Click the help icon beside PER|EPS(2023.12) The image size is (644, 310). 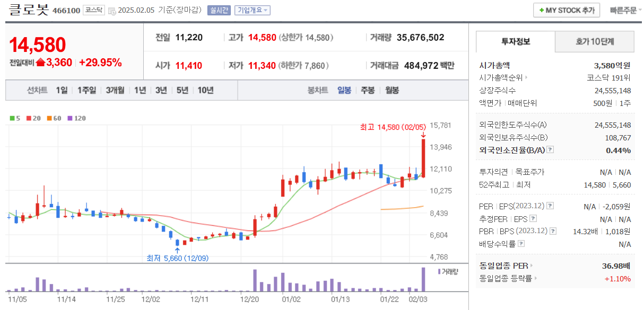550,206
